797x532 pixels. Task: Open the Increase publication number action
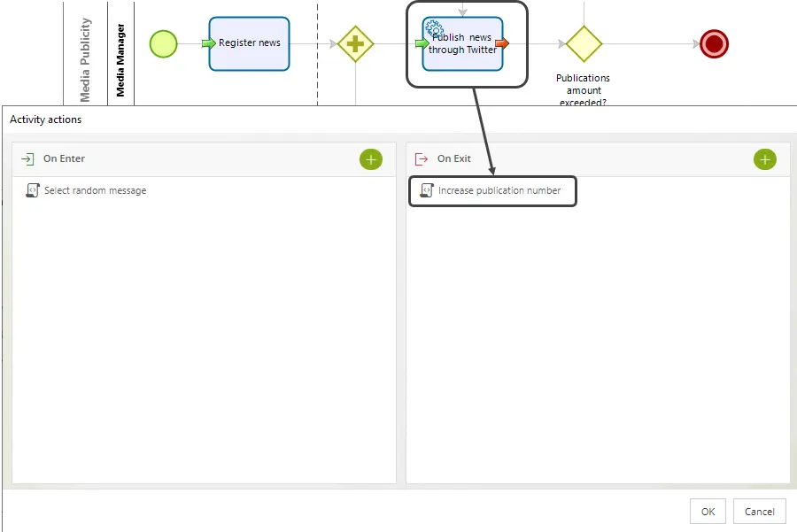point(499,190)
